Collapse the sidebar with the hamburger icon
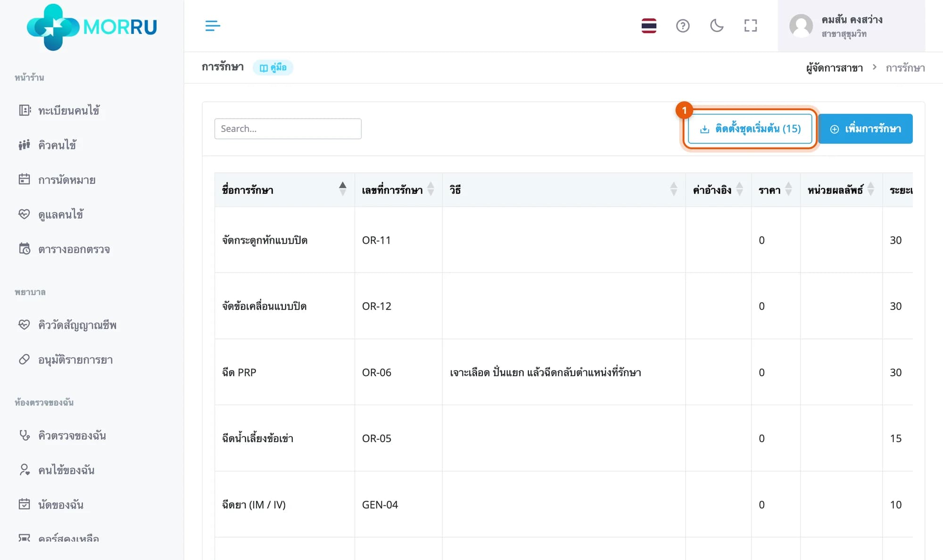The image size is (943, 560). click(213, 25)
